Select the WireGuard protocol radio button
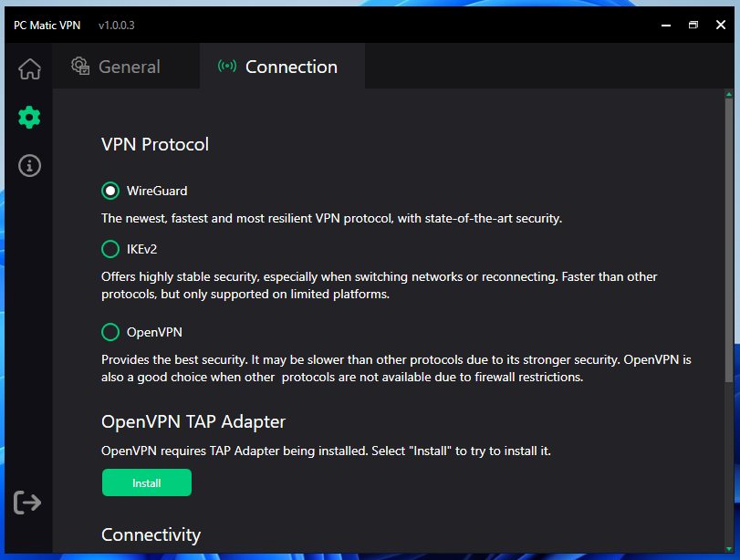Screen dimensions: 740x560 coord(110,191)
